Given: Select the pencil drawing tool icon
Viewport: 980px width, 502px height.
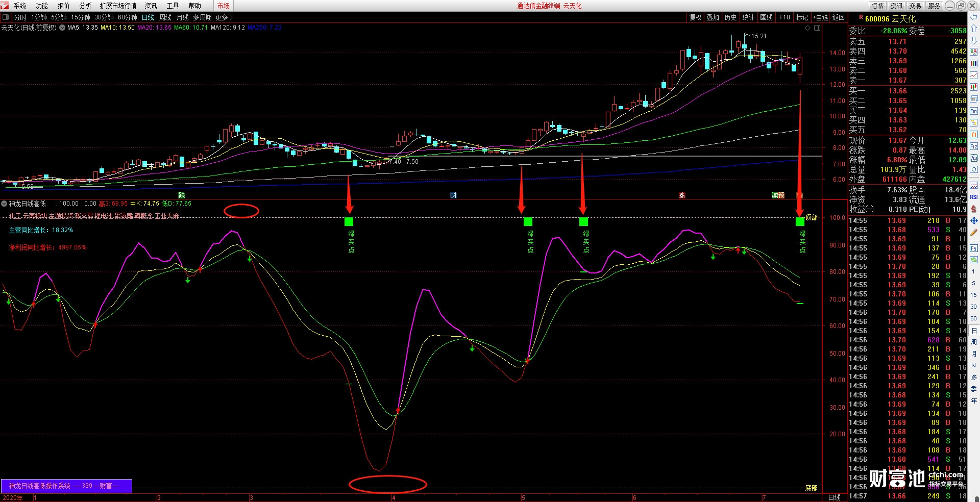Looking at the screenshot, I should 974,233.
